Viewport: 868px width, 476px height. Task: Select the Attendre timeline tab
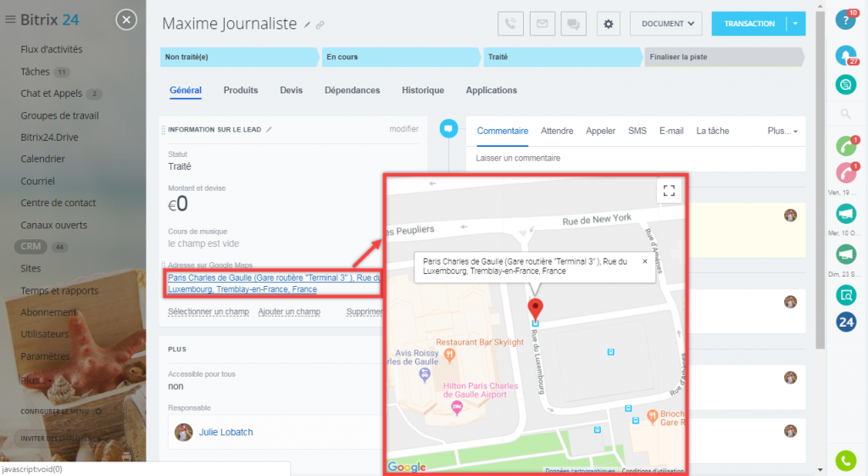(557, 132)
